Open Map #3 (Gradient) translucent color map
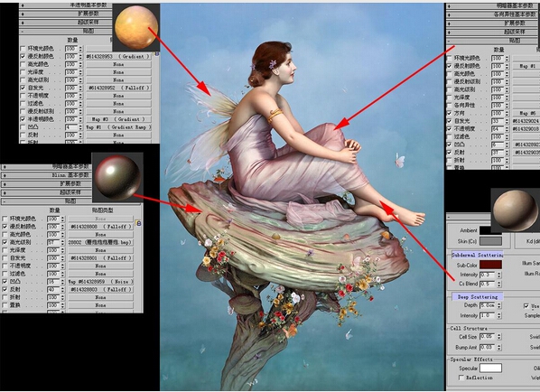This screenshot has height=392, width=540. point(118,119)
